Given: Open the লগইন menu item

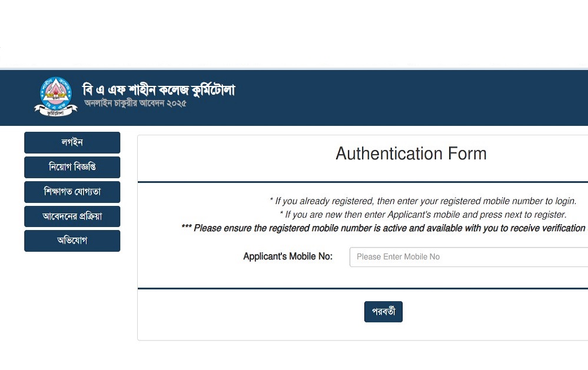Looking at the screenshot, I should click(72, 142).
